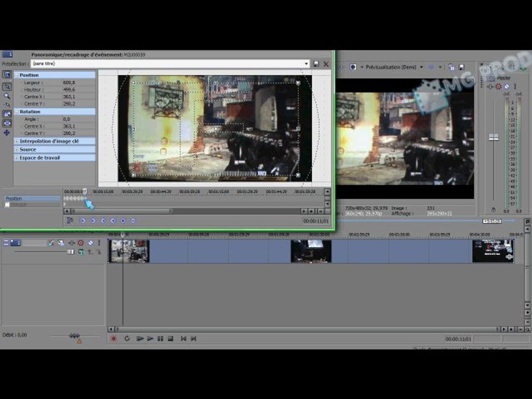The image size is (532, 399).
Task: Click the Pan/Crop keyframe timecode 00:00:11;01
Action: (x=315, y=221)
